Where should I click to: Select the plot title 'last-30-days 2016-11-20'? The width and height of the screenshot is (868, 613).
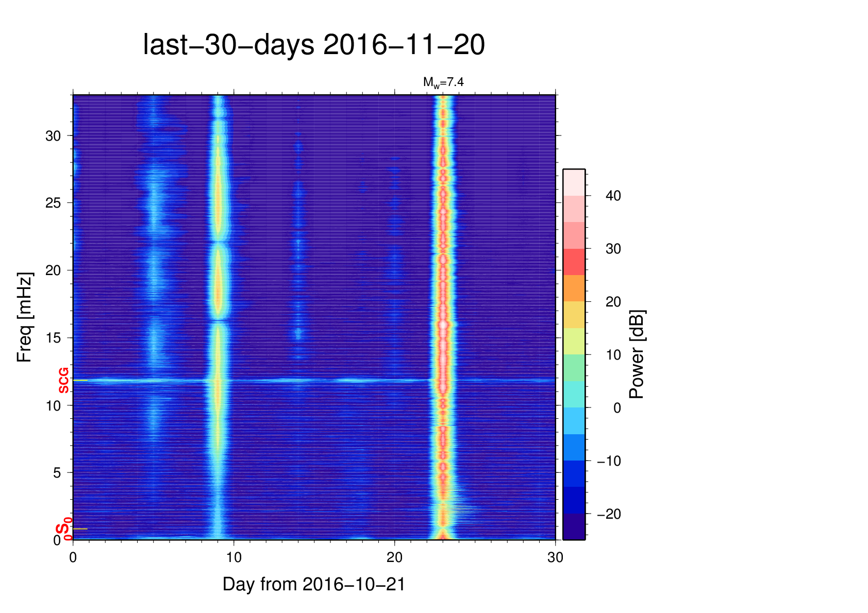(x=313, y=45)
